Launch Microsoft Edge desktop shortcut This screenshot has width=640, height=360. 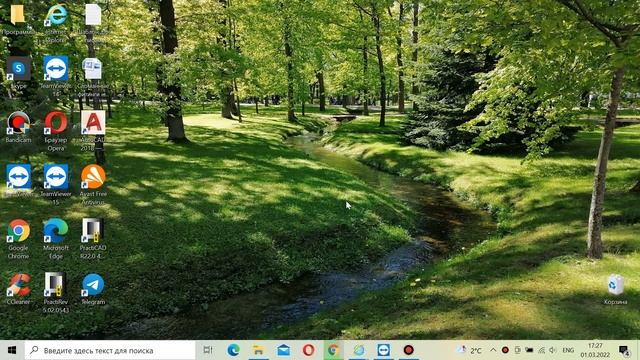56,231
